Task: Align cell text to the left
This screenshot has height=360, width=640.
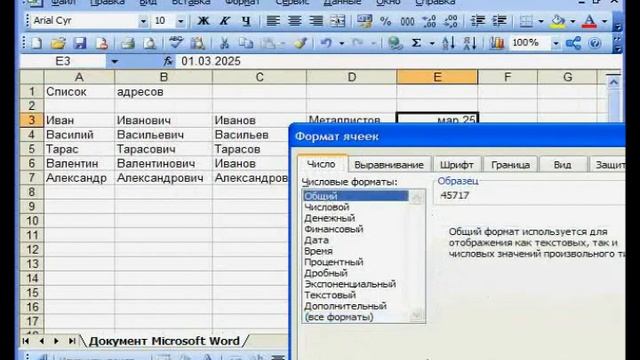Action: pyautogui.click(x=273, y=21)
